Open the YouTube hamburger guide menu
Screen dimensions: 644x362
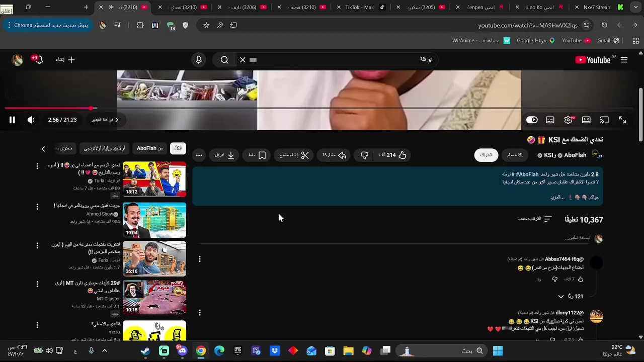(x=624, y=60)
